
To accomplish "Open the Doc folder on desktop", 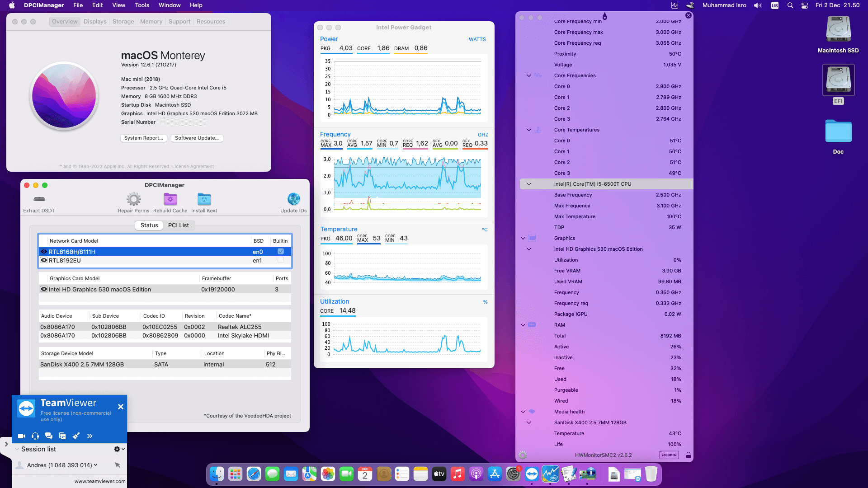I will click(x=838, y=131).
